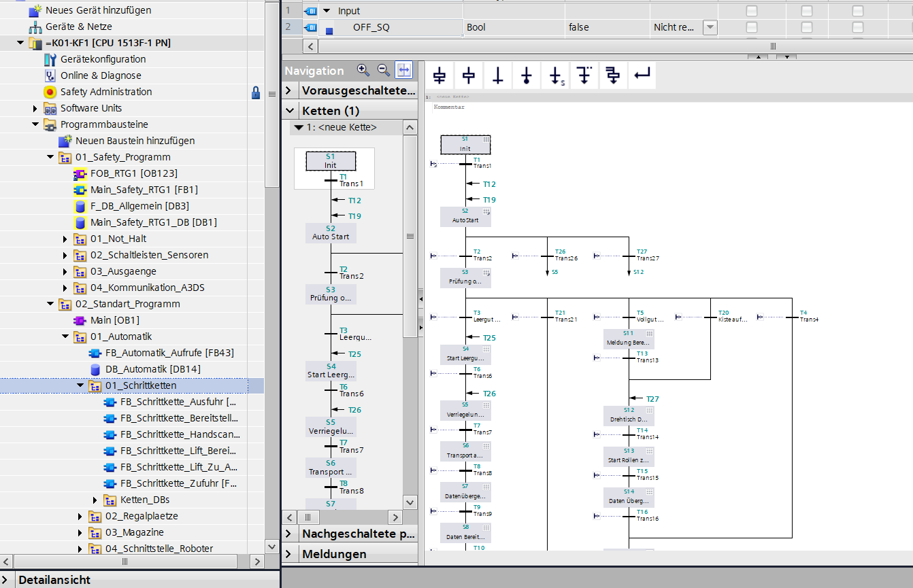Viewport: 913px width, 588px height.
Task: Select the 02_Standart_Programm folder
Action: coord(127,304)
